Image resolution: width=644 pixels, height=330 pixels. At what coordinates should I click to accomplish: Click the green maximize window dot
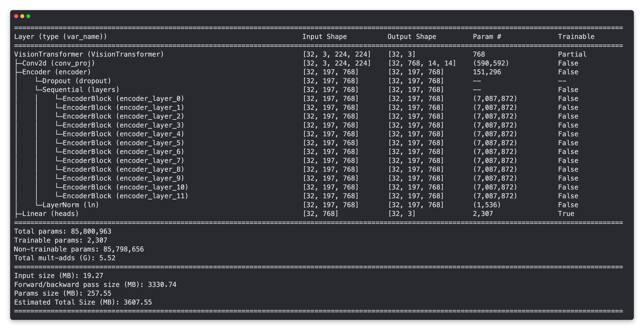[28, 16]
